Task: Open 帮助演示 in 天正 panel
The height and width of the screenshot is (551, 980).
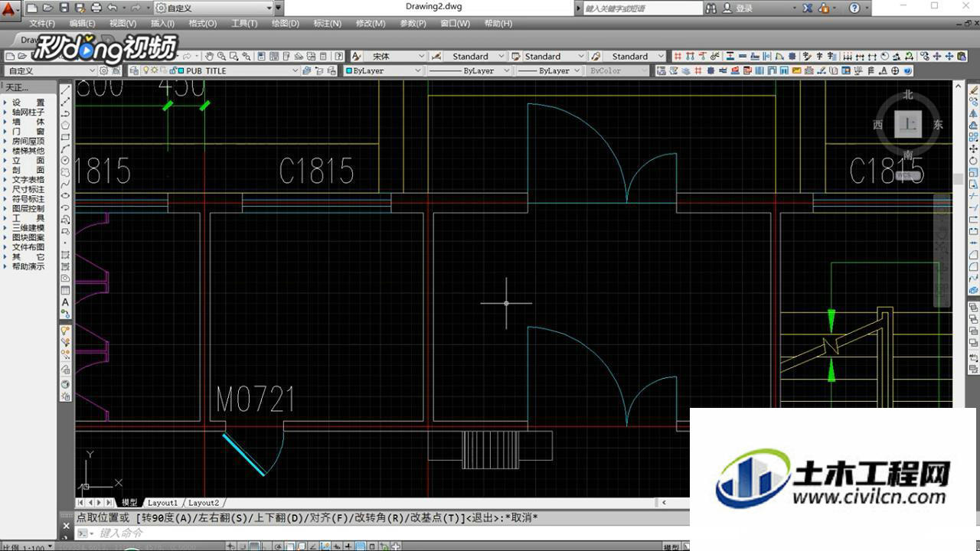Action: (x=28, y=266)
